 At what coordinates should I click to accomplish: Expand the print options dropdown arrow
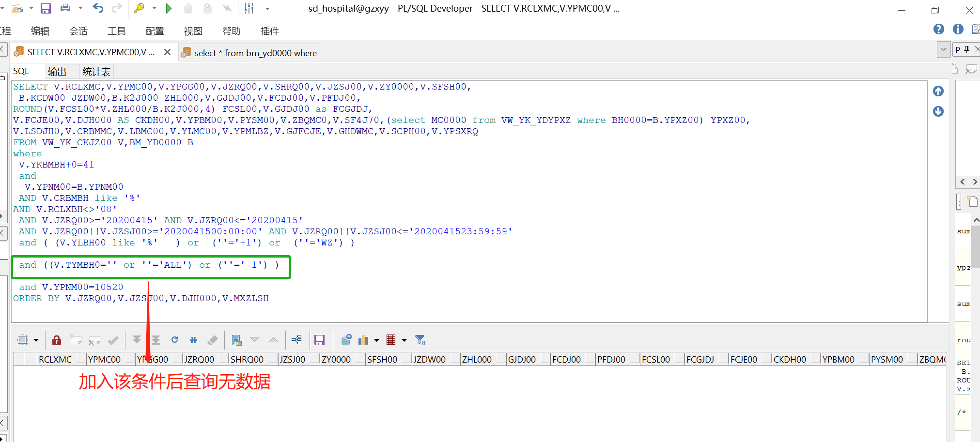tap(80, 8)
